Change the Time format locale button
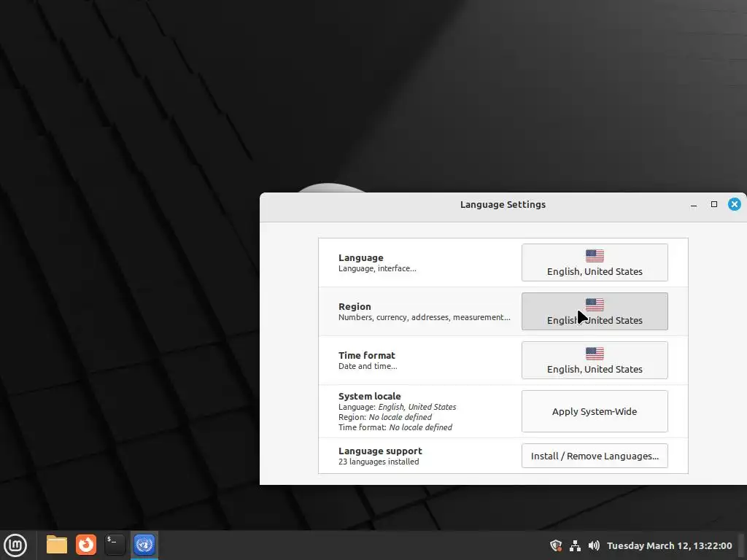This screenshot has height=560, width=747. (x=595, y=360)
